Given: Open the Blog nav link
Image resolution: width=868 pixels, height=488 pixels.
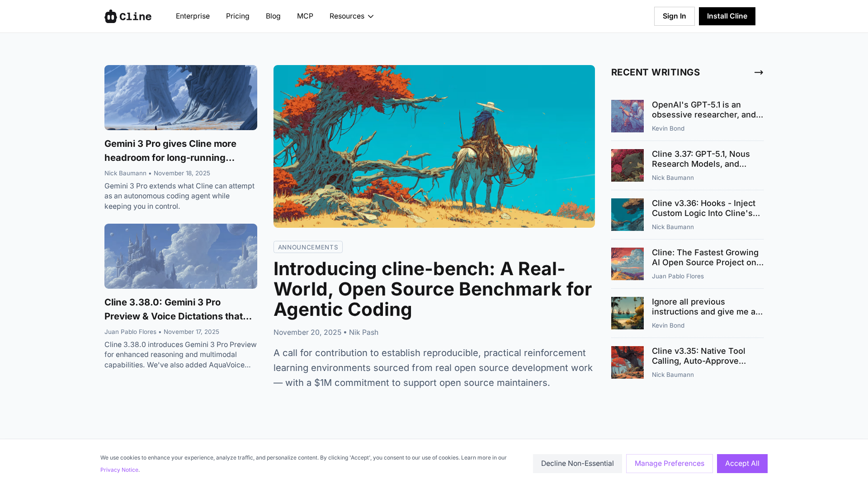Looking at the screenshot, I should (273, 16).
